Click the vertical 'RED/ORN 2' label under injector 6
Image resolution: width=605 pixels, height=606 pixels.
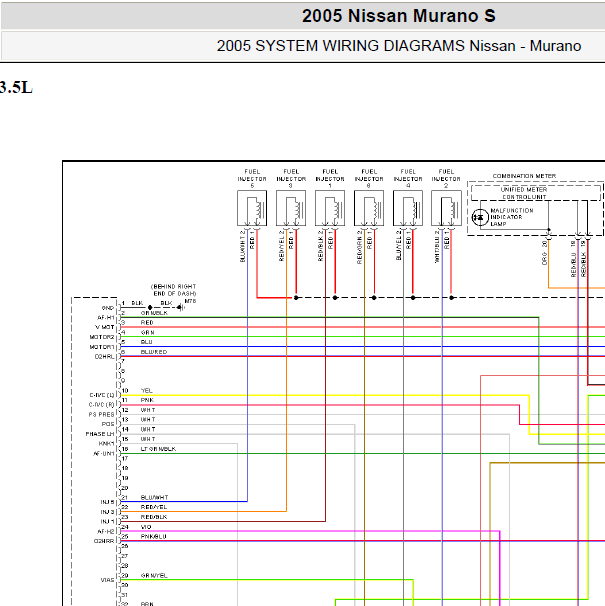click(x=360, y=247)
